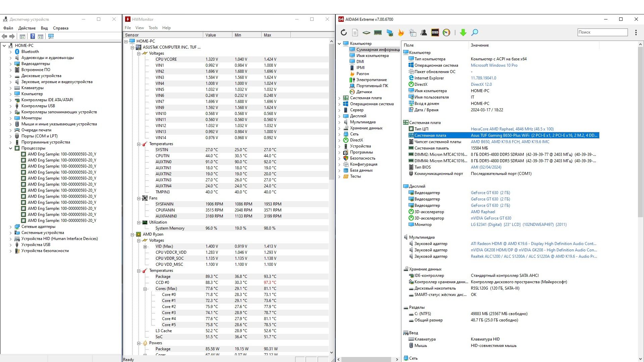Image resolution: width=644 pixels, height=362 pixels.
Task: Open the File menu in HWMonitor
Action: (x=128, y=28)
